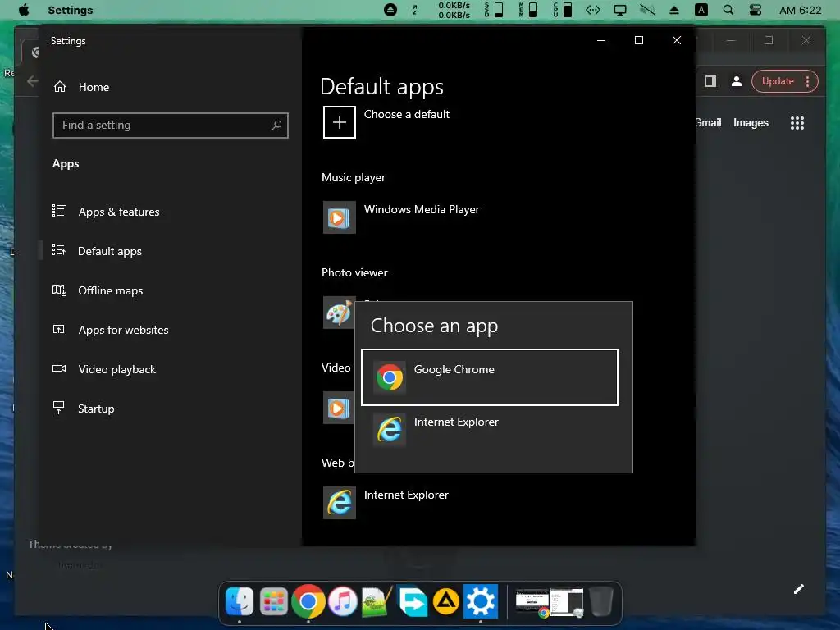This screenshot has height=630, width=840.
Task: Open Music app from the dock
Action: coord(342,601)
